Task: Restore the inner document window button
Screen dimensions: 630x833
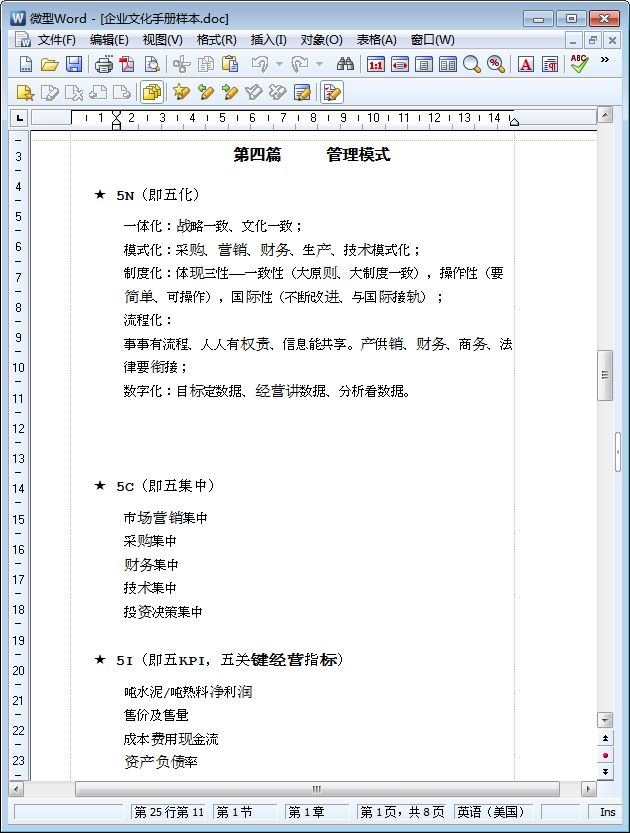Action: [x=592, y=40]
